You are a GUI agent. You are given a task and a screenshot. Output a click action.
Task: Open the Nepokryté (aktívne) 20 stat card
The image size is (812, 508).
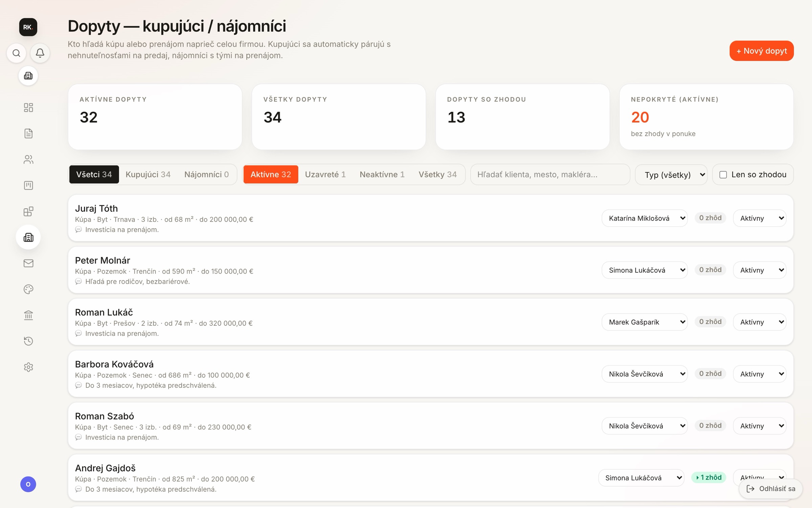tap(706, 117)
